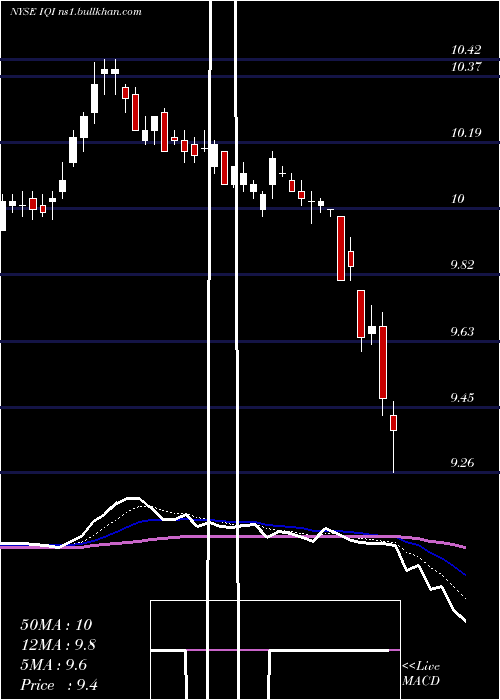
Task: Click the 10 price level label
Action: (x=458, y=199)
